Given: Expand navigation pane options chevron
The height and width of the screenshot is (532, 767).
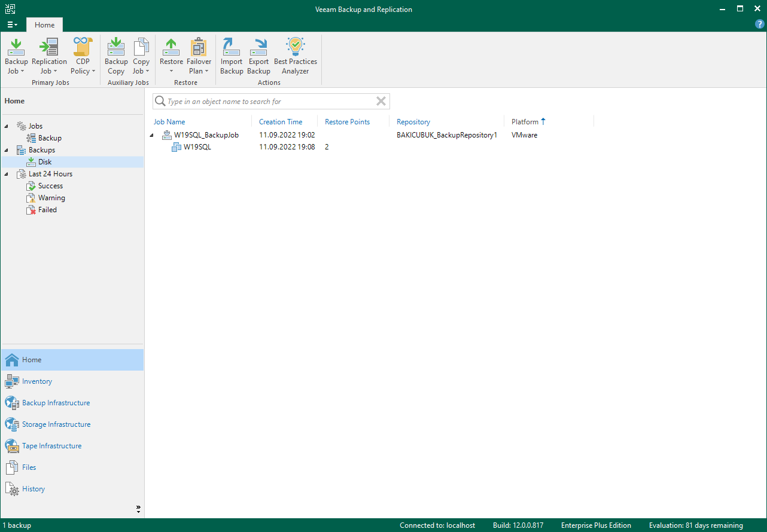Looking at the screenshot, I should pos(138,509).
